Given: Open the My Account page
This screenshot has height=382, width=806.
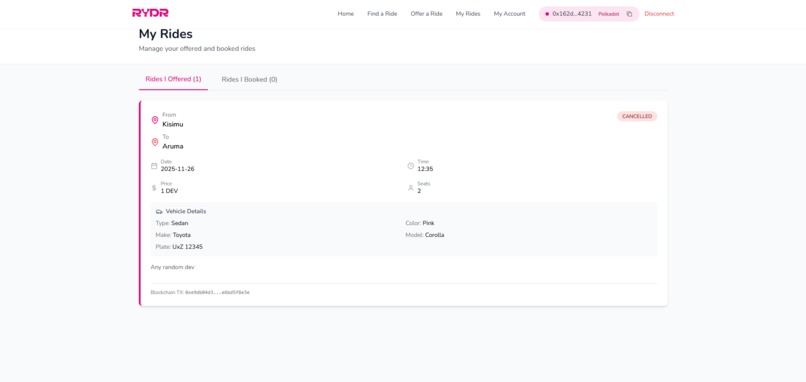Looking at the screenshot, I should (509, 14).
